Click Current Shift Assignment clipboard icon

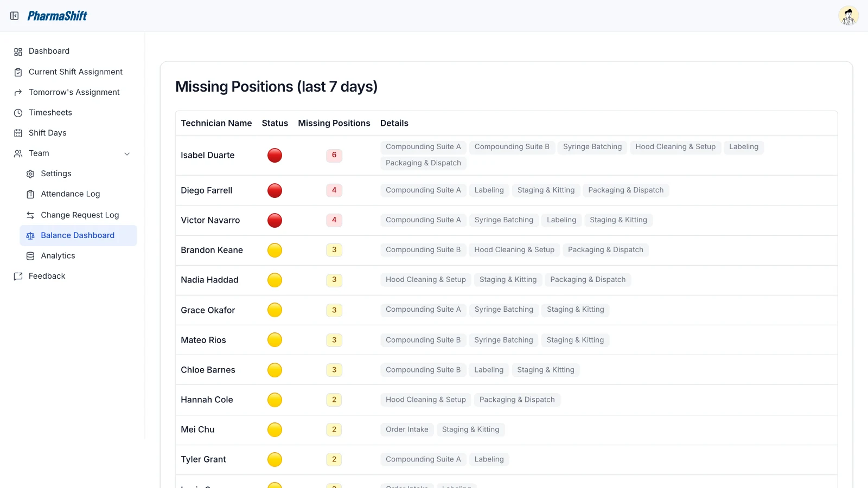click(x=18, y=72)
